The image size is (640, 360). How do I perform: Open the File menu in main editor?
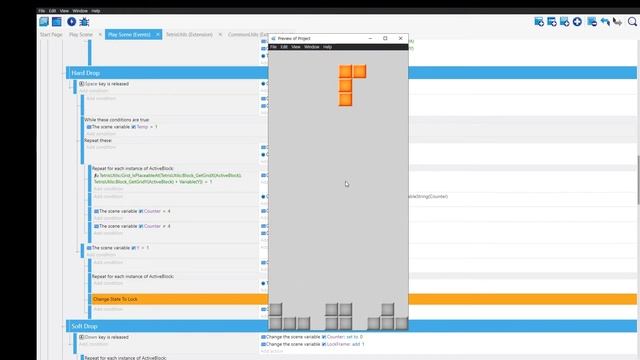42,11
